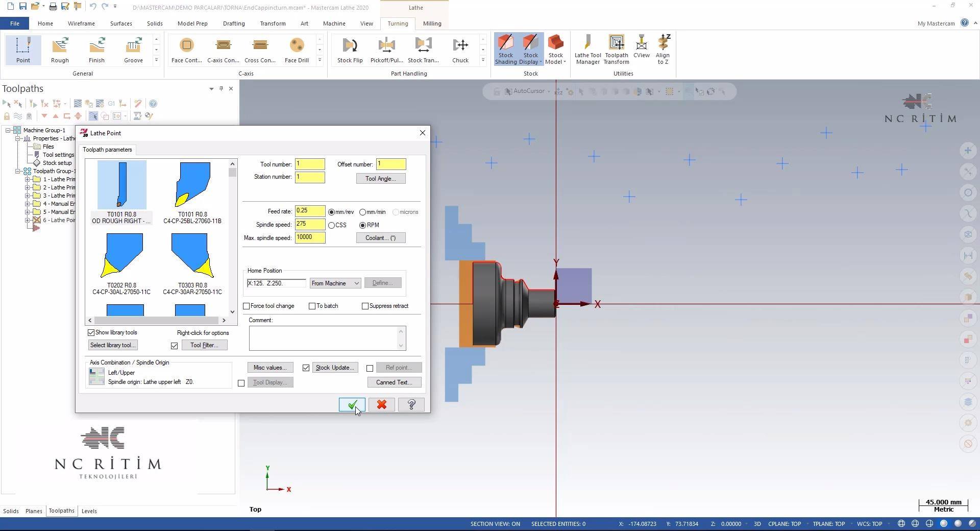This screenshot has width=980, height=531.
Task: Choose the Finish turning toolpath
Action: click(x=96, y=50)
